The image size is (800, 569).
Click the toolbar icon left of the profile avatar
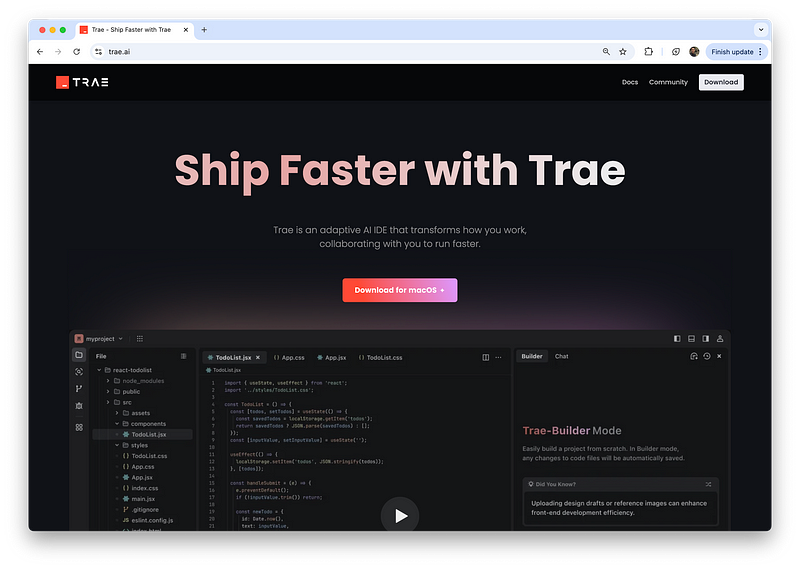[676, 52]
